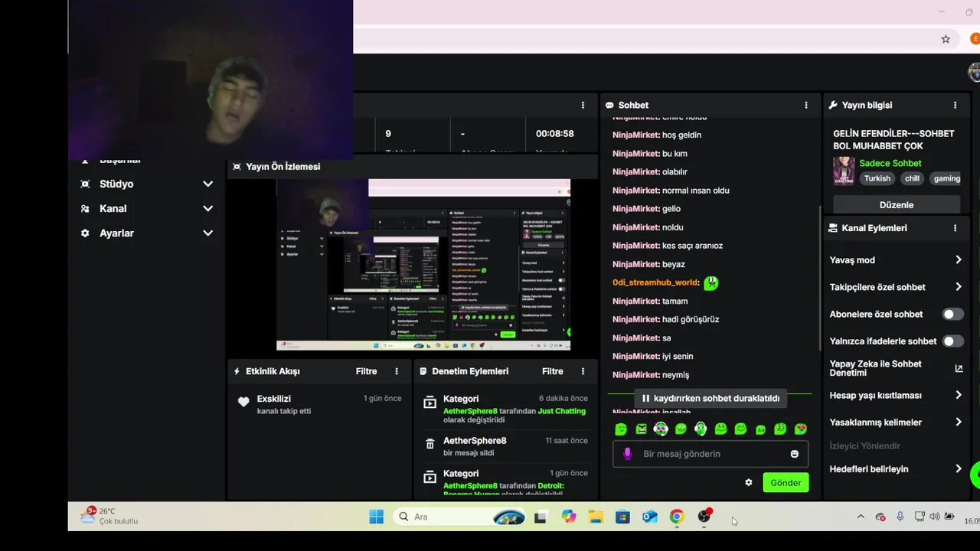980x551 pixels.
Task: Open File Explorer from the taskbar
Action: [x=595, y=517]
